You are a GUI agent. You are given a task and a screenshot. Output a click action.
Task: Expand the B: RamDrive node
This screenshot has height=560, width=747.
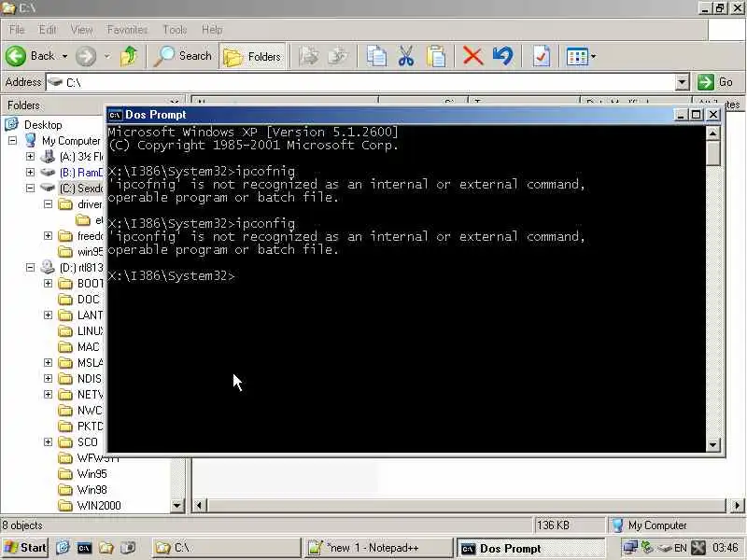click(x=30, y=172)
